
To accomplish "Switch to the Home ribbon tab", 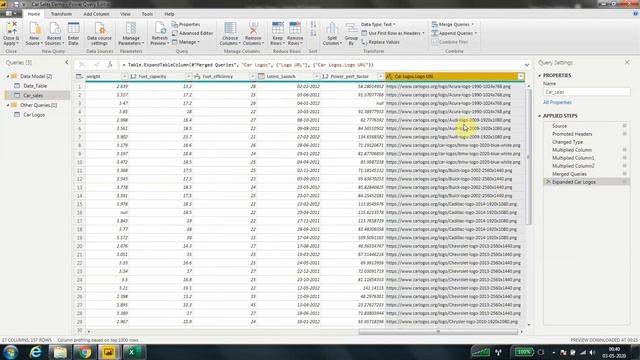I will (34, 14).
